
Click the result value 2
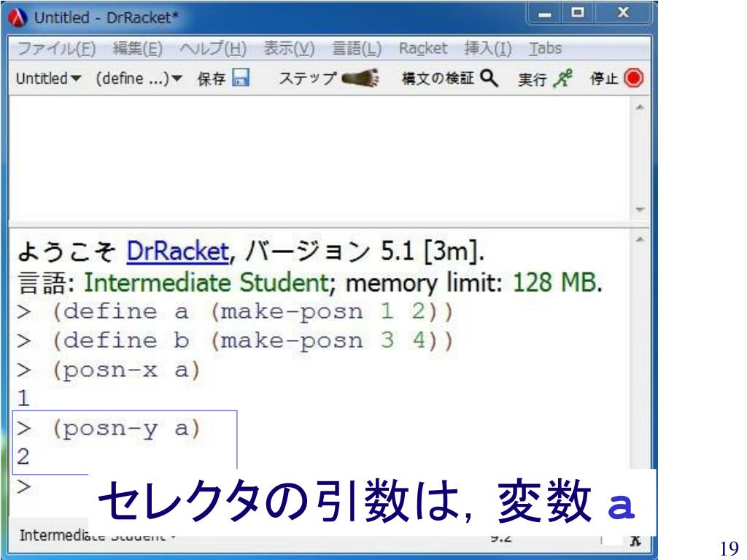(23, 456)
